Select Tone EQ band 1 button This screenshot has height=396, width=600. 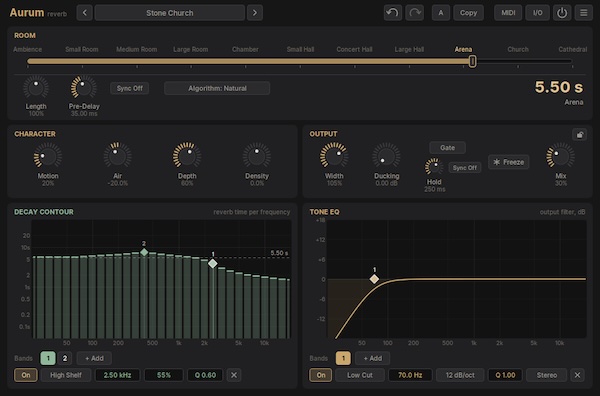click(343, 359)
